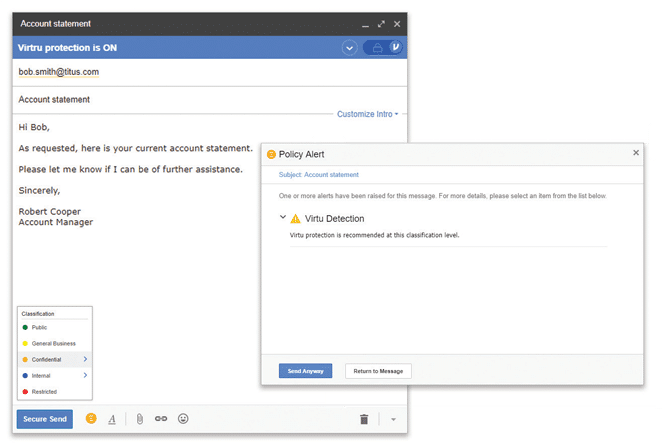
Task: Click Return to Message button
Action: tap(378, 371)
